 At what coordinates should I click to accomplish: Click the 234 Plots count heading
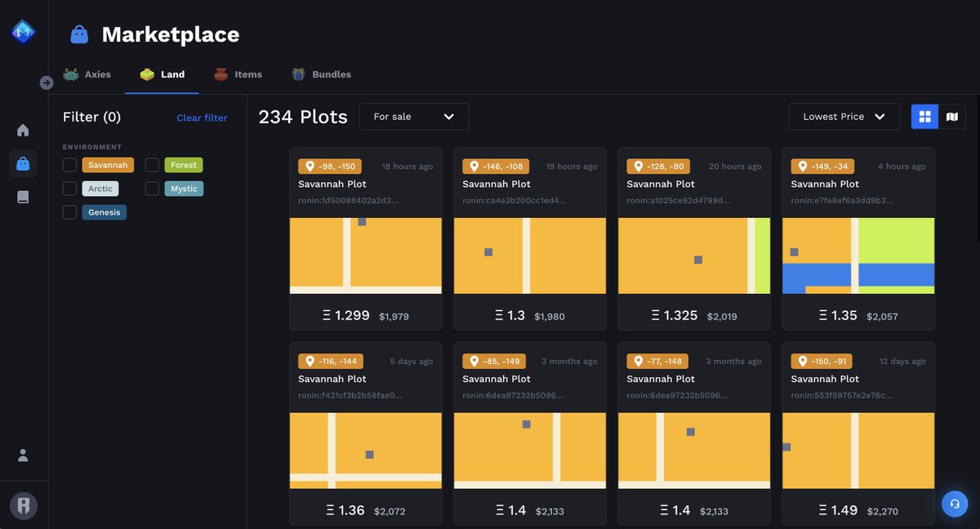click(x=303, y=117)
